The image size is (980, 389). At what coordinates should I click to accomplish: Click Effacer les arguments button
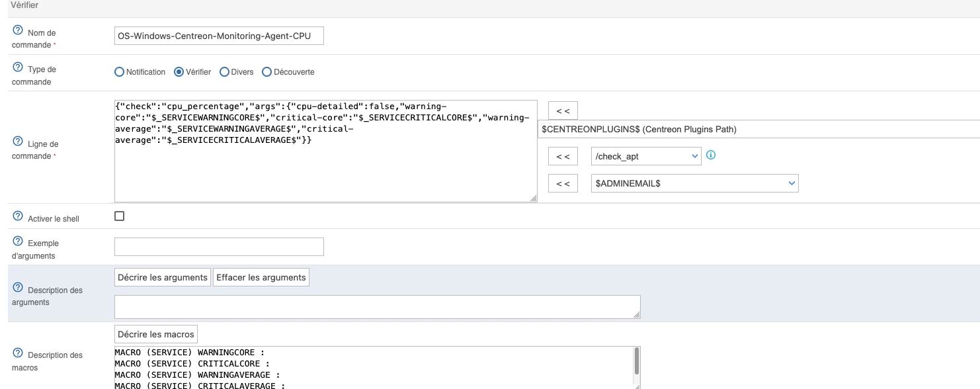coord(261,277)
